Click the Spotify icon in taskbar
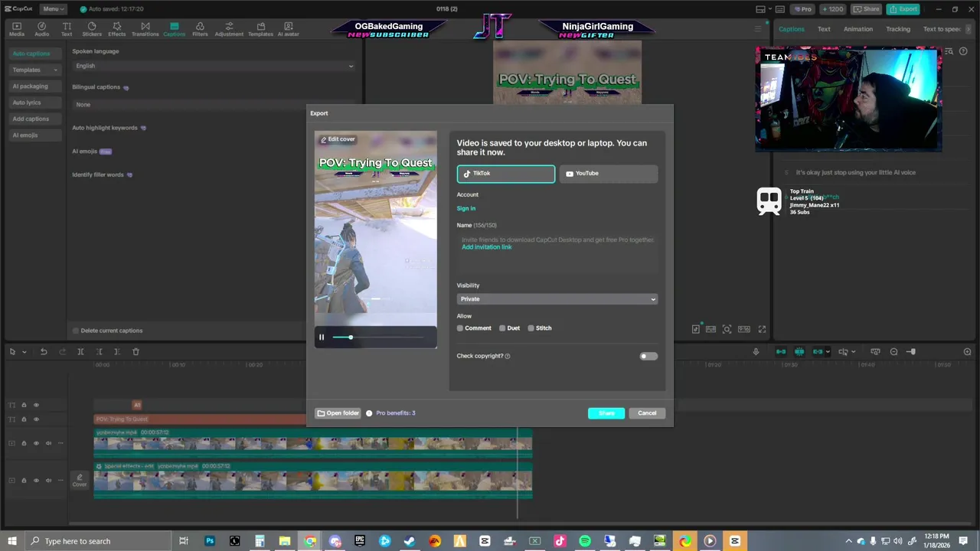 [x=584, y=541]
